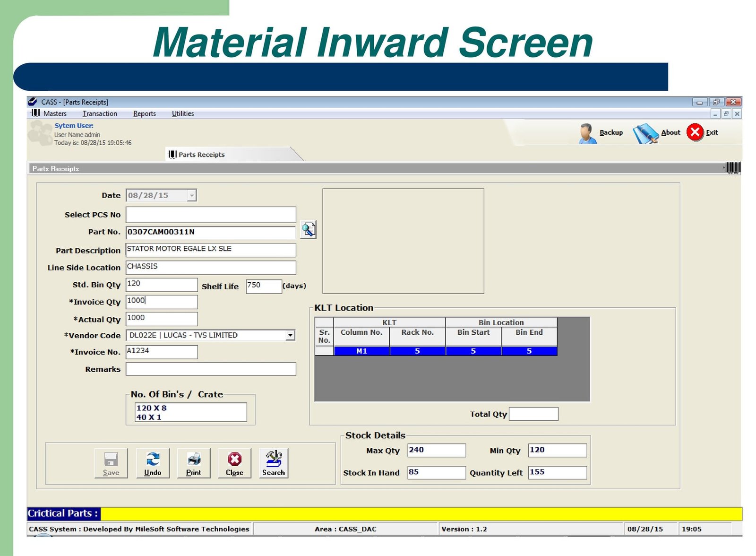This screenshot has width=756, height=556.
Task: Click 'Area : CASS_DAC' in status bar
Action: (x=345, y=529)
